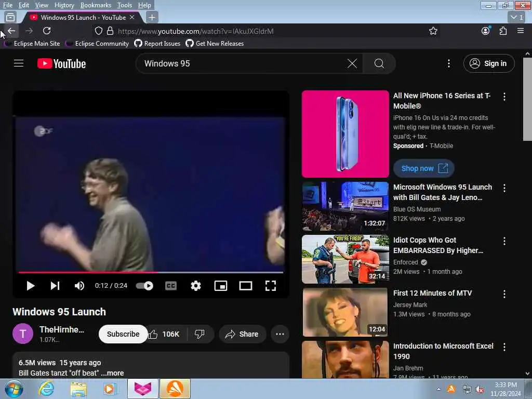Open Firefox account icon

(x=486, y=31)
